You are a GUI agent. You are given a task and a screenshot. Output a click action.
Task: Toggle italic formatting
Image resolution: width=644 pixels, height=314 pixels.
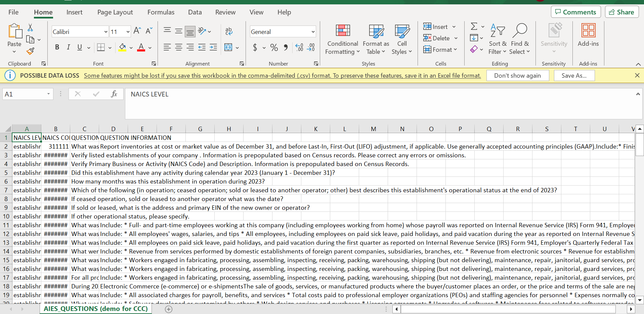[x=69, y=47]
